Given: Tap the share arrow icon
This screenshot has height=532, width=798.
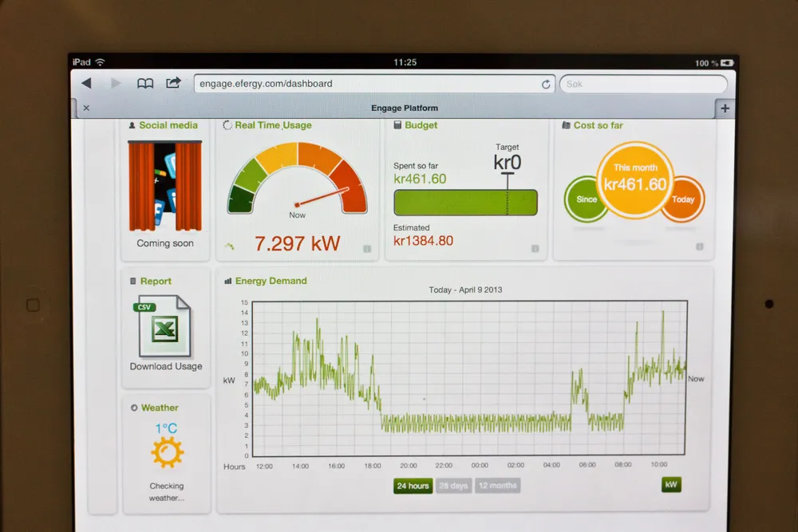Looking at the screenshot, I should click(172, 83).
